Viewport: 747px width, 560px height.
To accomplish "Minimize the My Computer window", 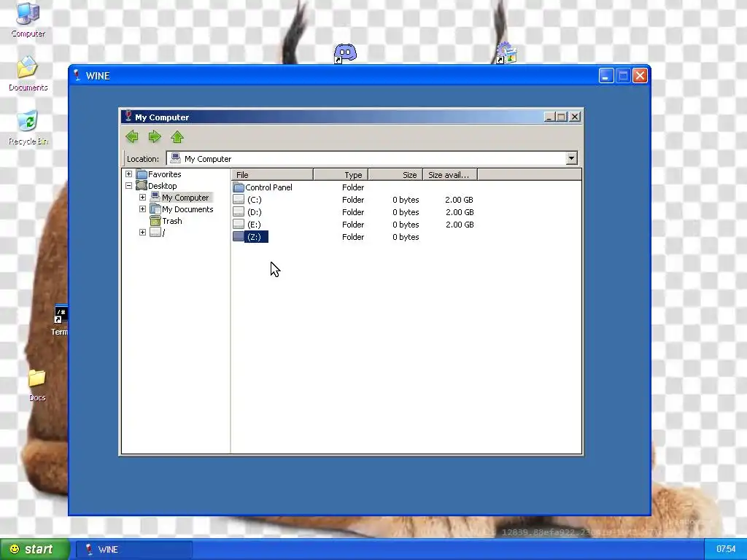I will coord(549,117).
